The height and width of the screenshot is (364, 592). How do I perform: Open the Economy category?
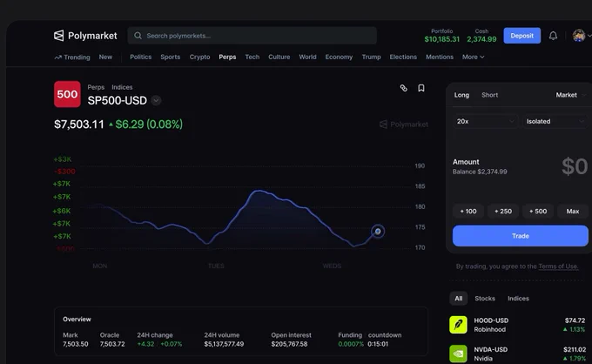(x=339, y=57)
